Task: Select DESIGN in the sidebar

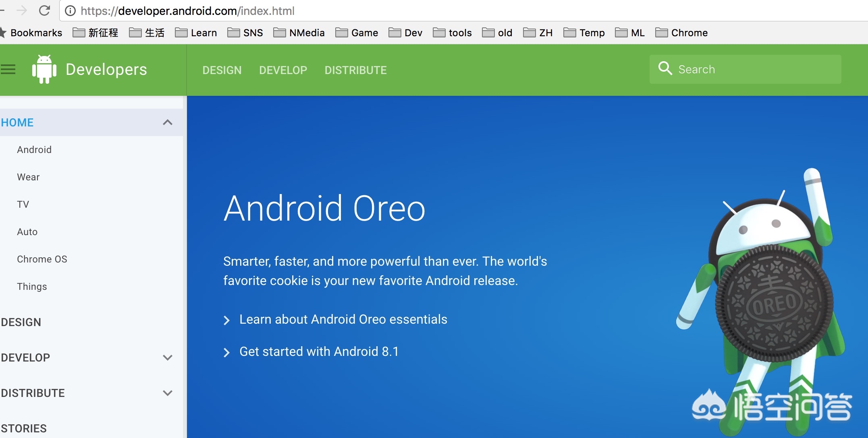Action: (x=21, y=322)
